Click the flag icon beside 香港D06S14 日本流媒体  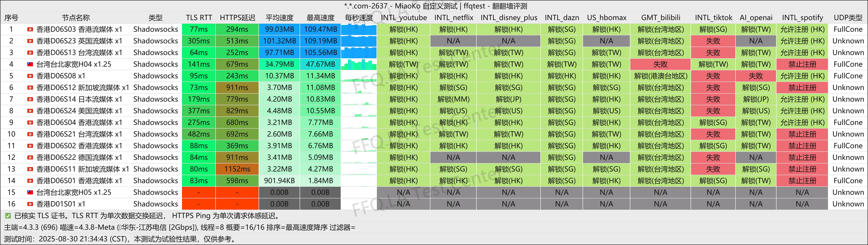30,99
